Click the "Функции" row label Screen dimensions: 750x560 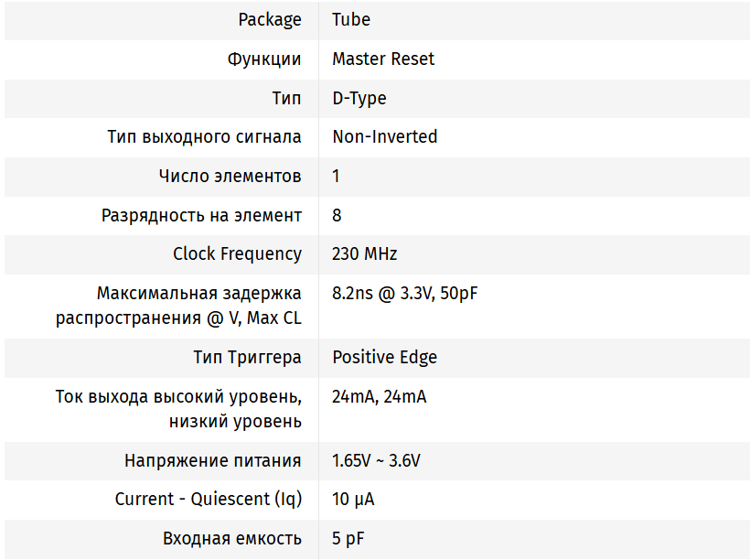click(x=264, y=59)
